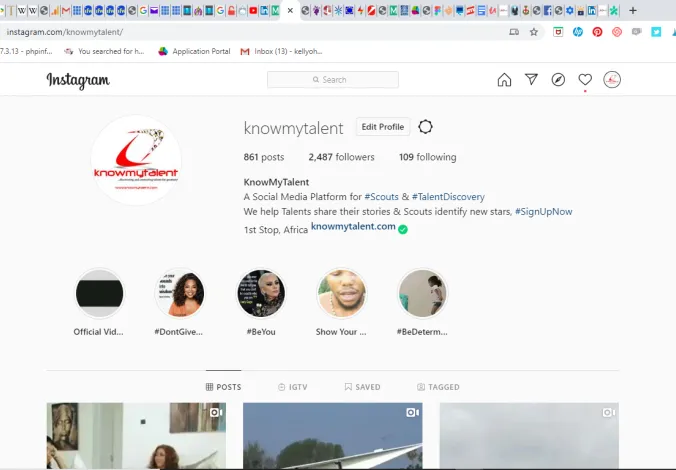Select the POSTS tab
Viewport: 676px width, 470px height.
(x=223, y=387)
